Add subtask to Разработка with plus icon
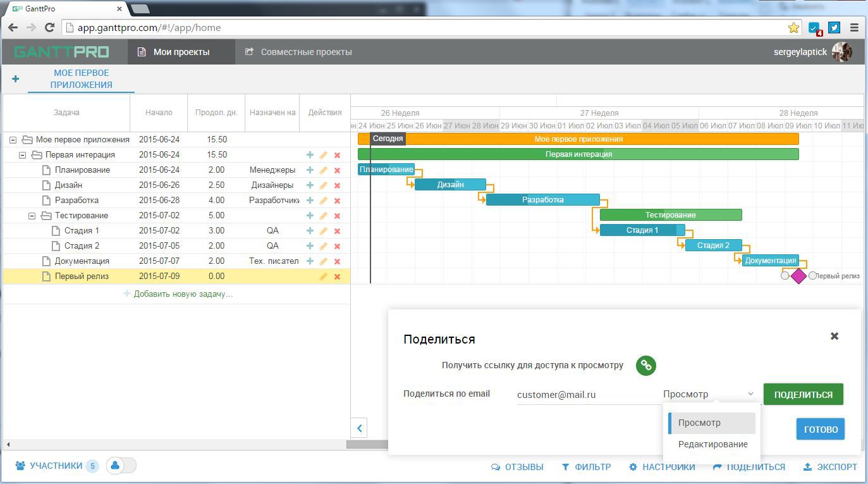The width and height of the screenshot is (868, 484). (310, 201)
